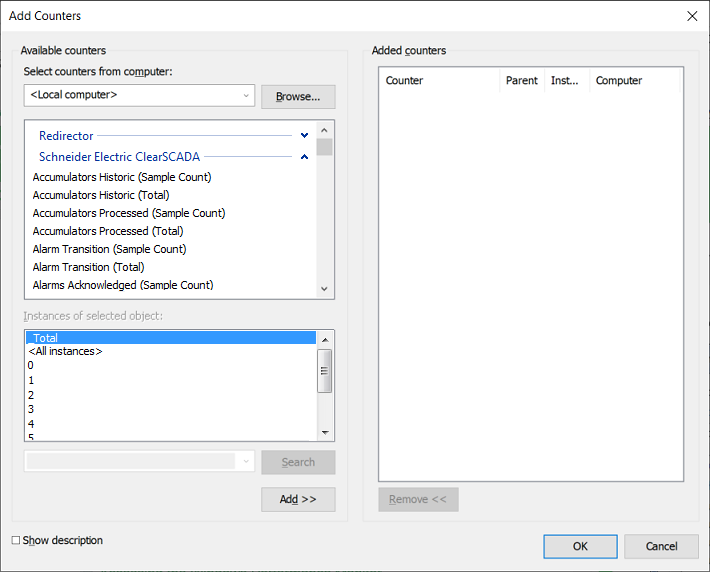Screen dimensions: 710x572
Task: Collapse the Schneider Electric ClearSCADA group
Action: 304,157
